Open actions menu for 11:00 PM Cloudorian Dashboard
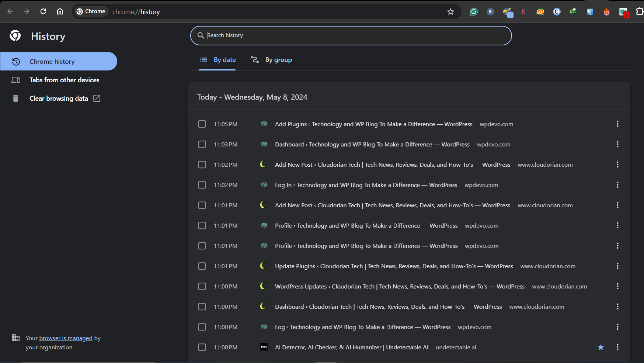Viewport: 644px width, 363px height. pos(617,307)
